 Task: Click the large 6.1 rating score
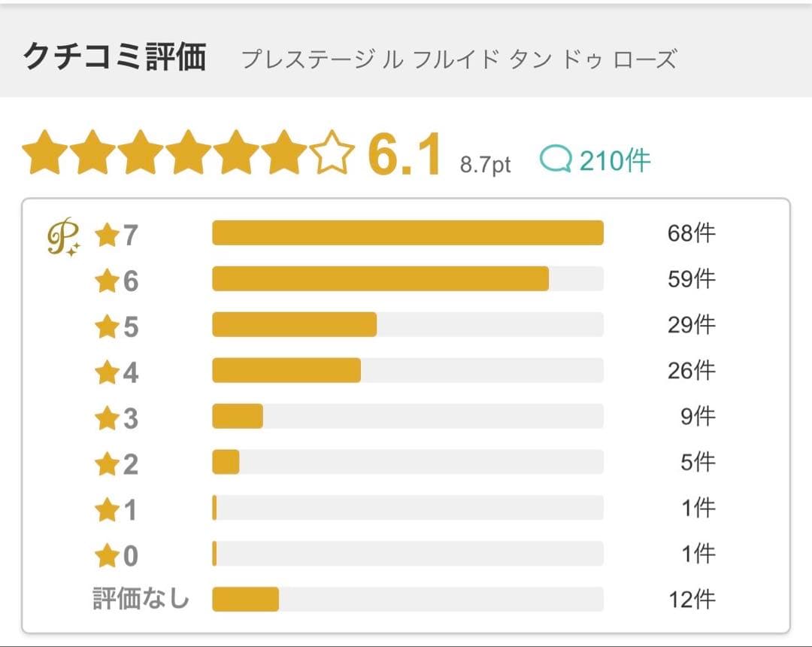click(404, 156)
